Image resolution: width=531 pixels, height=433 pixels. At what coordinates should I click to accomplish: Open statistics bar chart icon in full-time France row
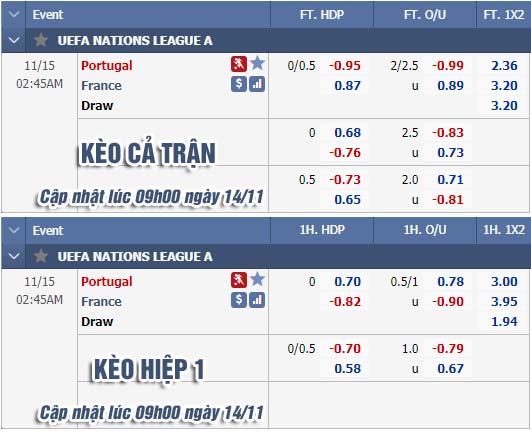(257, 84)
